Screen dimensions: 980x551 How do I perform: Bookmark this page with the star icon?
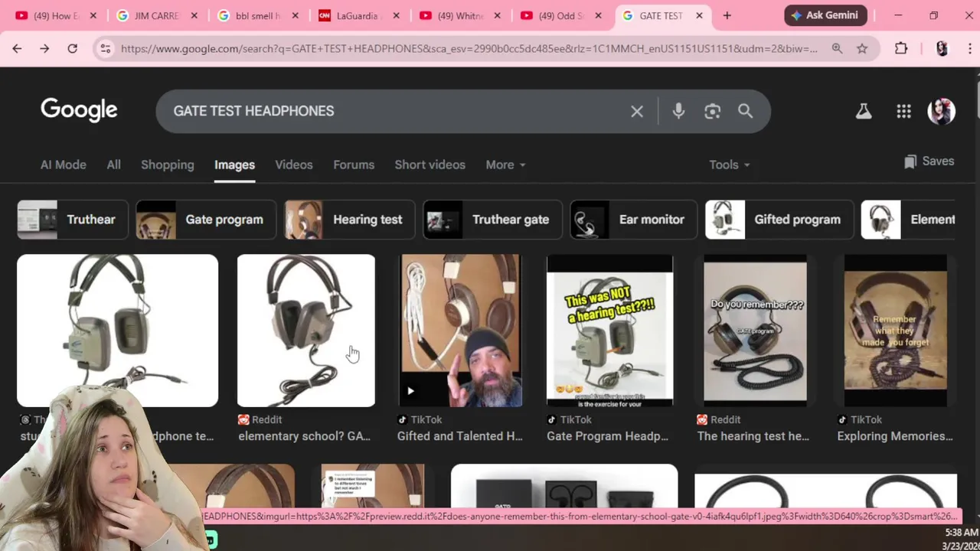pyautogui.click(x=862, y=48)
